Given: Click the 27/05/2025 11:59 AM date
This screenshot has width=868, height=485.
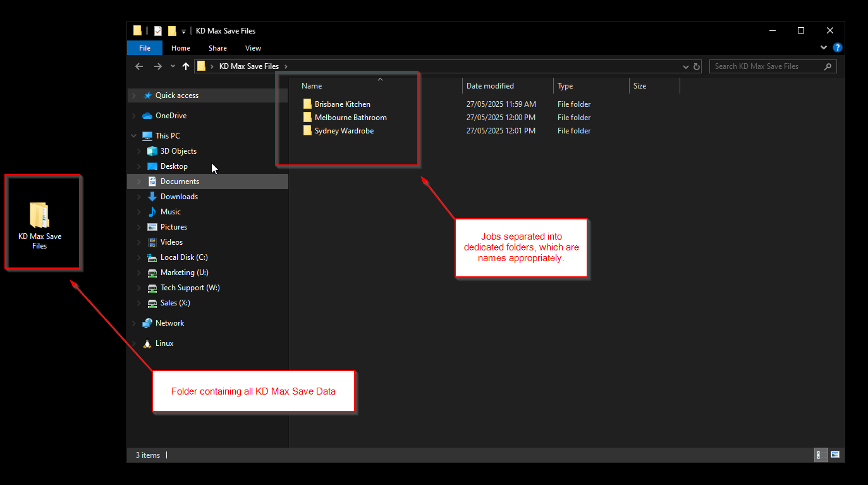Looking at the screenshot, I should (x=501, y=104).
